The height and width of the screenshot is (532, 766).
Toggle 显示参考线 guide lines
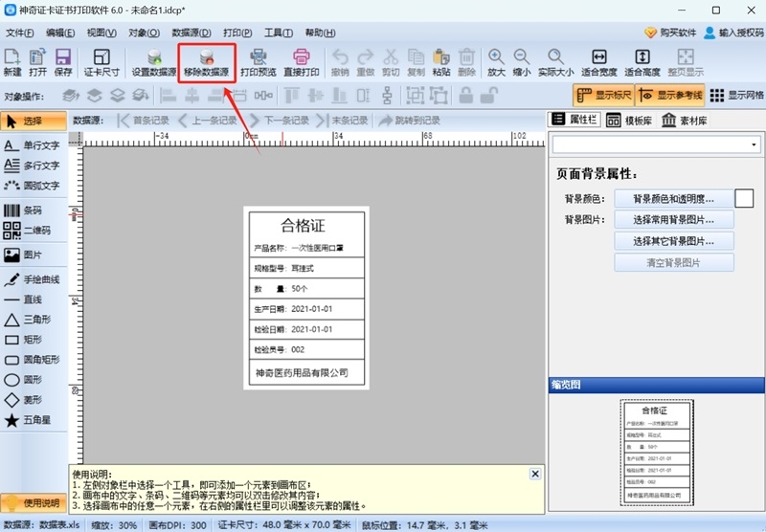pos(669,95)
